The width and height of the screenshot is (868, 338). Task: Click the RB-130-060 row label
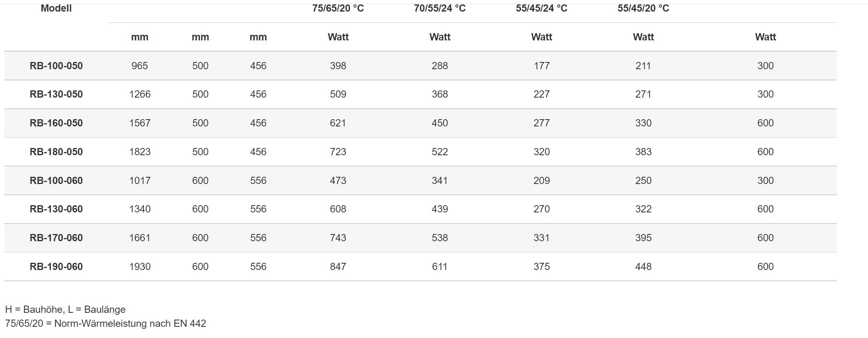(56, 209)
